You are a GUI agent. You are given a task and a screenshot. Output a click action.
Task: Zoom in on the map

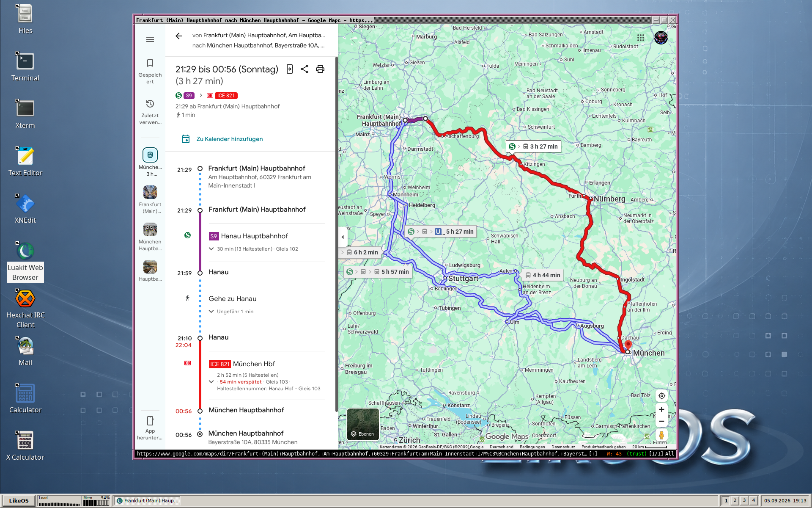tap(662, 409)
